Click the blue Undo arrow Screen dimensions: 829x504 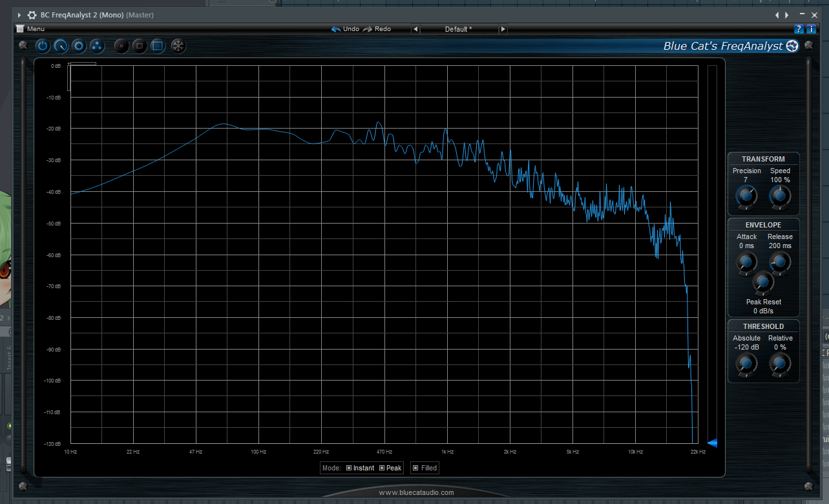coord(335,29)
